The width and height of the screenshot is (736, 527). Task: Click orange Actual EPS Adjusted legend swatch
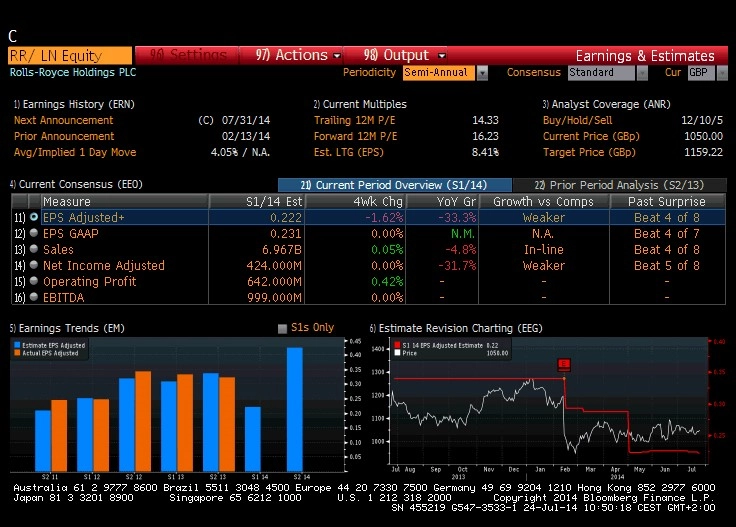click(17, 353)
